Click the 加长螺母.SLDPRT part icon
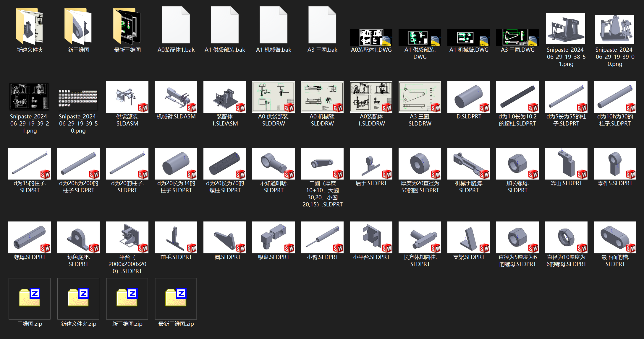 (517, 164)
